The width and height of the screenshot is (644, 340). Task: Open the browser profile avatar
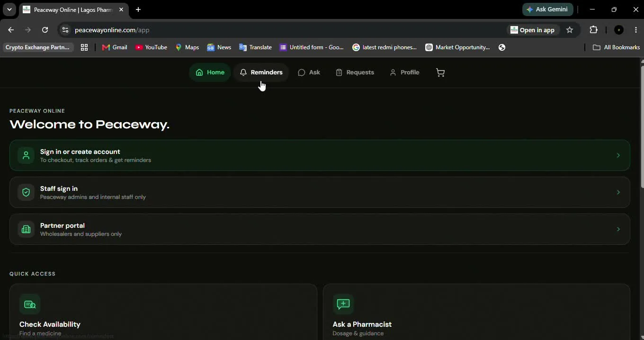point(619,30)
